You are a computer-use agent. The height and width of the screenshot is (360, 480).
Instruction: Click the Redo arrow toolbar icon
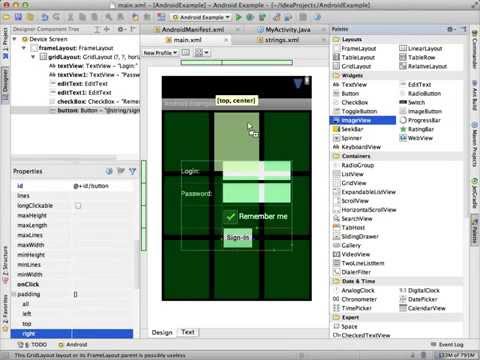pyautogui.click(x=57, y=17)
